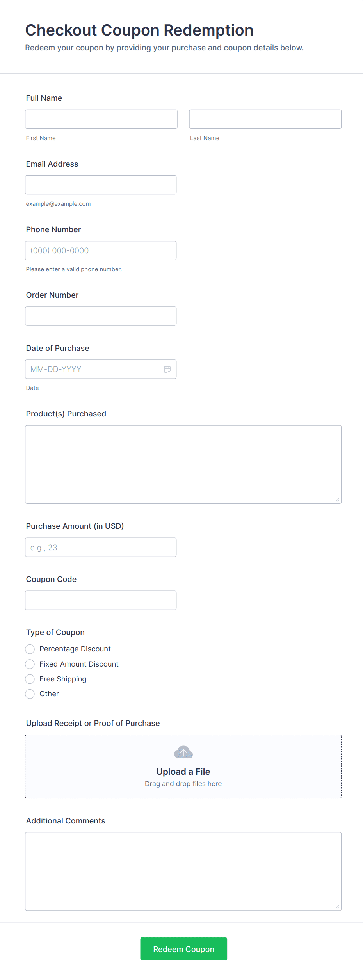
Task: Focus the Purchase Amount input
Action: pos(101,547)
